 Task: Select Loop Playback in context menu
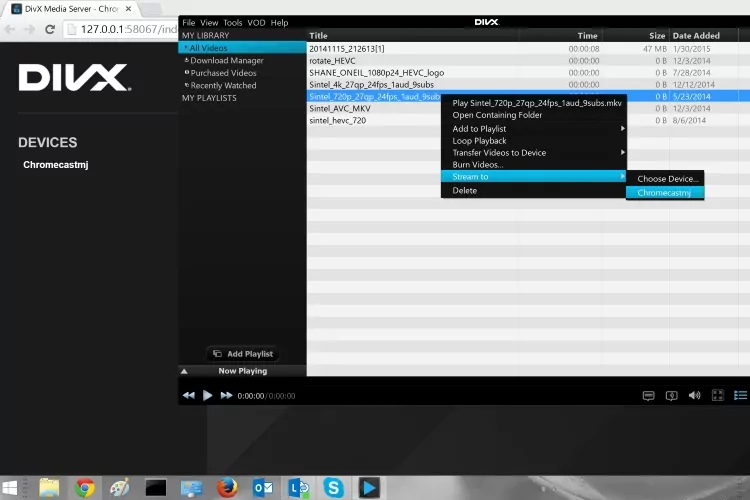pyautogui.click(x=533, y=141)
